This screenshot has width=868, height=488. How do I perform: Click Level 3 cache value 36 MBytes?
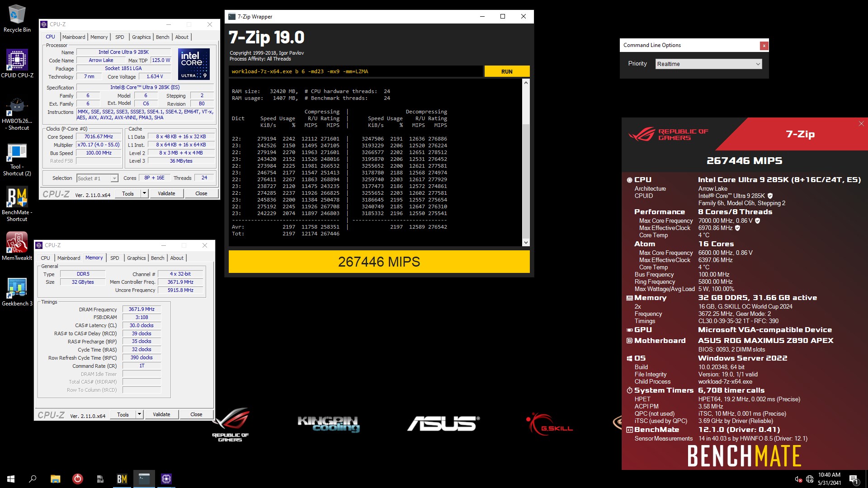point(181,161)
